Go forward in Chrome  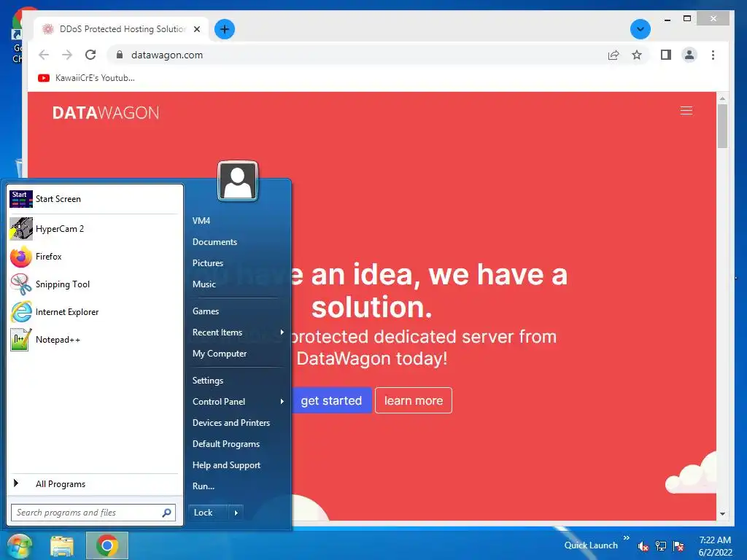pyautogui.click(x=67, y=55)
